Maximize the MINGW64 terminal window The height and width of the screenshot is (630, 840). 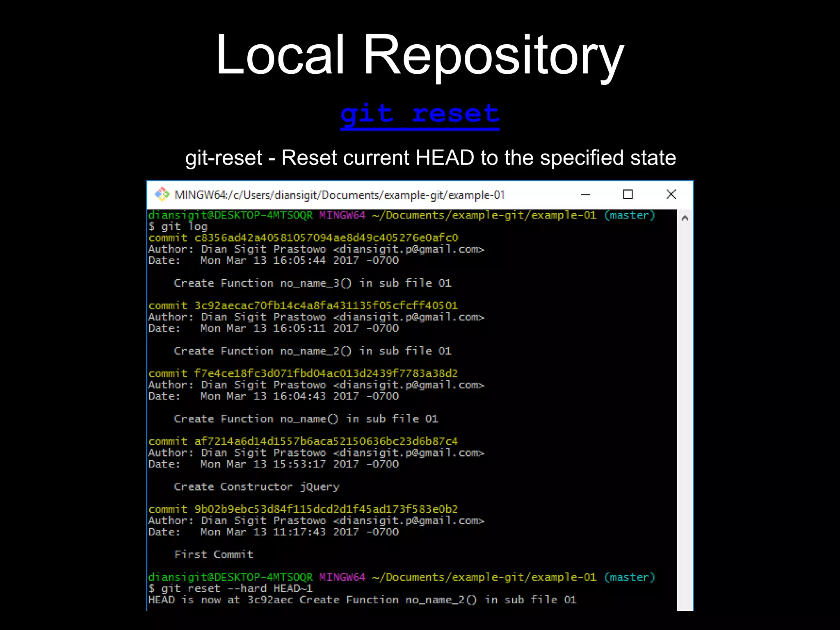(628, 194)
